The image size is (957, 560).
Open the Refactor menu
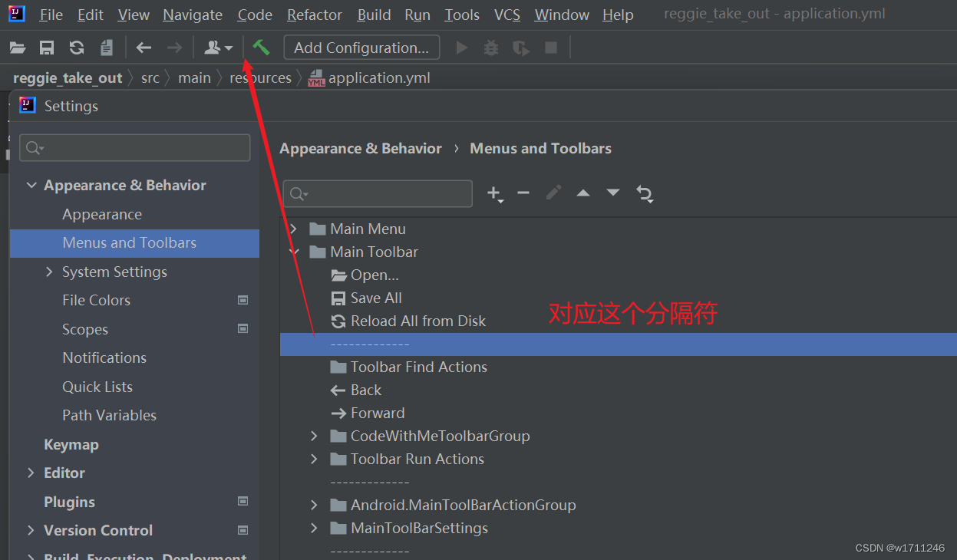point(315,15)
